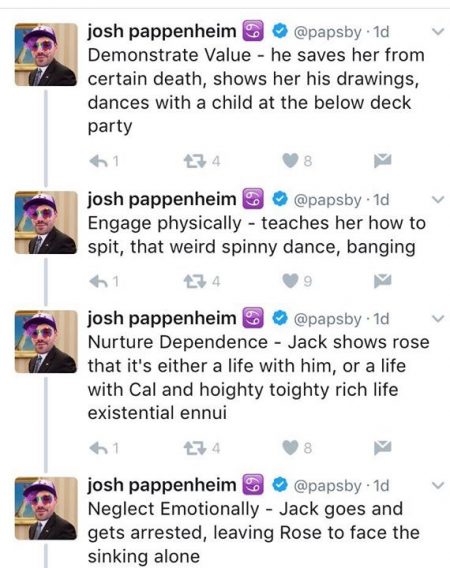Reply to the Engage physically tweet
Image resolution: width=450 pixels, height=568 pixels.
point(98,281)
